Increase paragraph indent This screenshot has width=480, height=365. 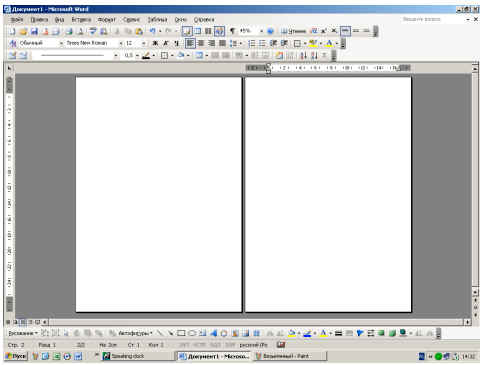click(284, 43)
